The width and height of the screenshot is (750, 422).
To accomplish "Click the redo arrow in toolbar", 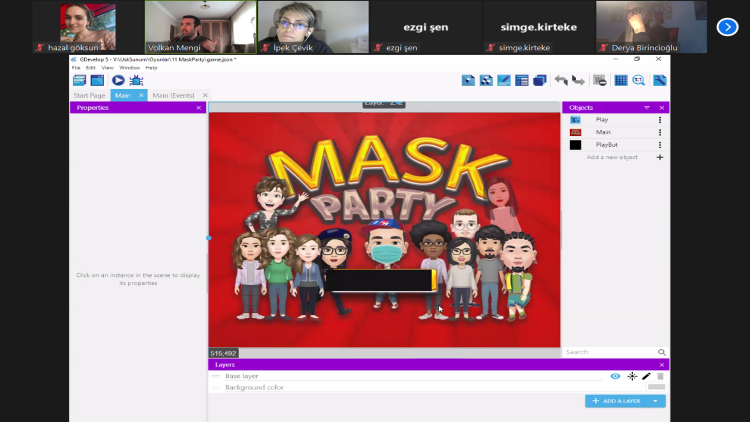I will (x=578, y=80).
